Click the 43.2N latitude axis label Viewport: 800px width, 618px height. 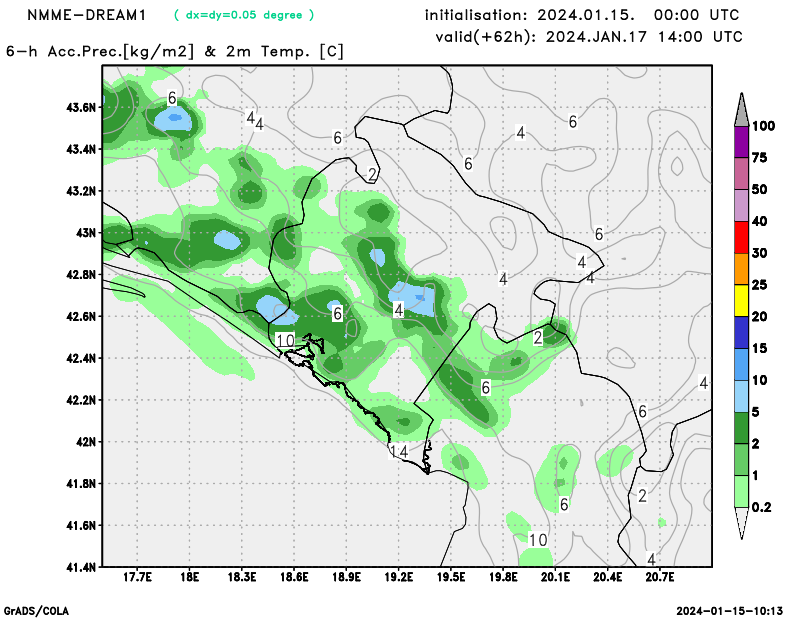pos(81,191)
